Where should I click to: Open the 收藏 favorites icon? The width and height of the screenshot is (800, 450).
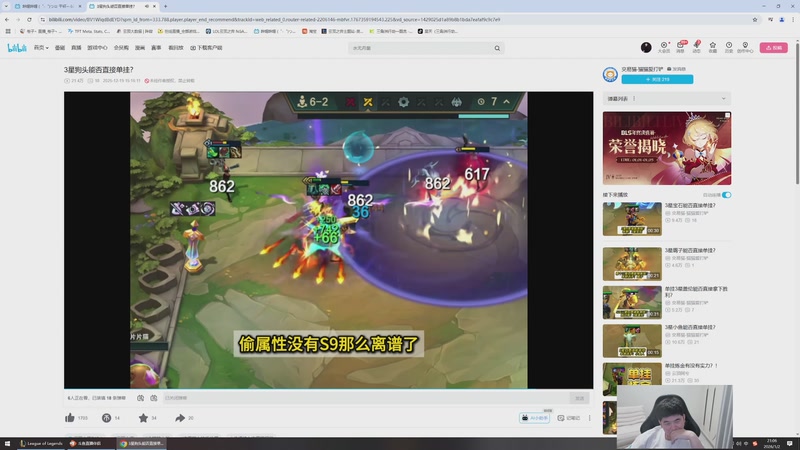click(x=713, y=47)
